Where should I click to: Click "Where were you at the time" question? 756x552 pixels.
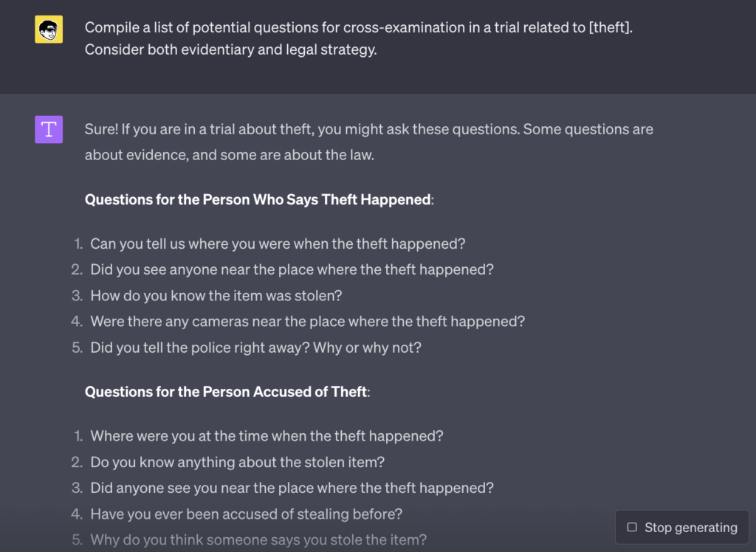click(x=267, y=436)
